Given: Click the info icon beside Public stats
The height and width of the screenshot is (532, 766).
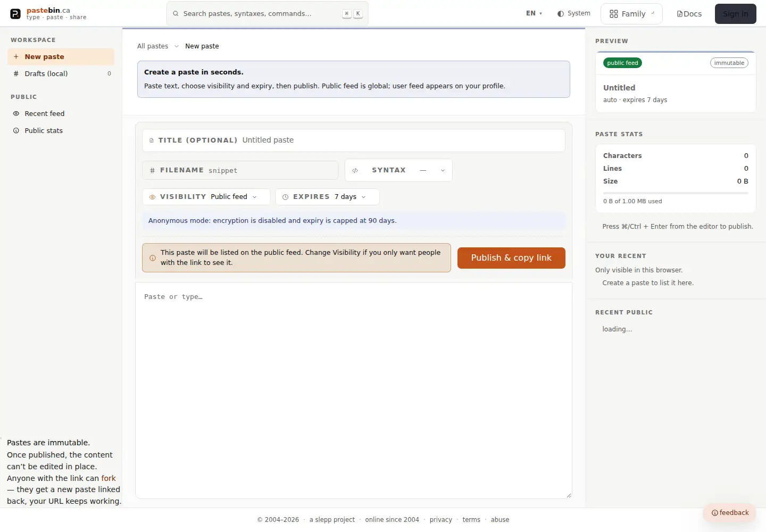Looking at the screenshot, I should [16, 130].
